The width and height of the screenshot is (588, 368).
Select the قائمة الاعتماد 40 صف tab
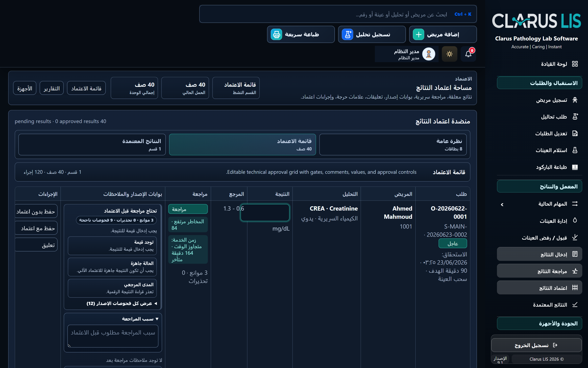(x=243, y=145)
